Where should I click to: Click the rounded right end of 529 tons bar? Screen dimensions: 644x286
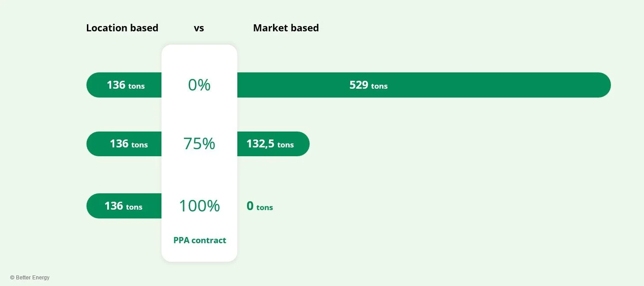coord(603,85)
